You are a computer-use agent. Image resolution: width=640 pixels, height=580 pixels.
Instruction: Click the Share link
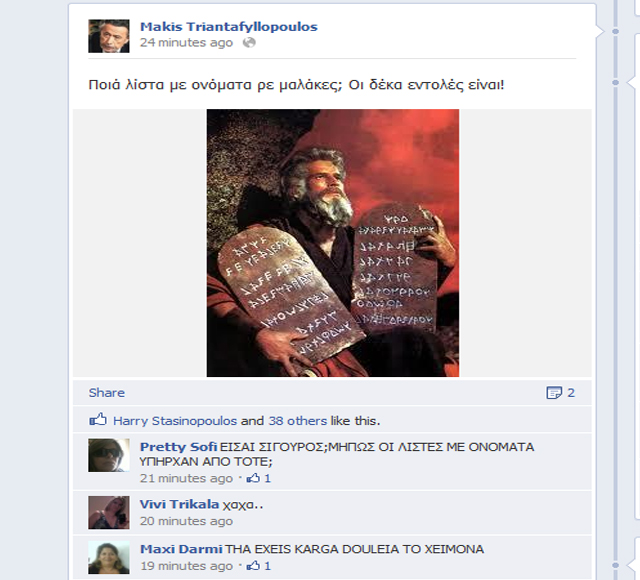click(x=107, y=393)
